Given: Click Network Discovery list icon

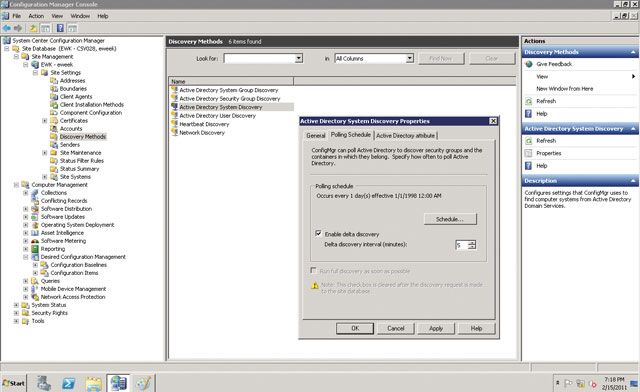Looking at the screenshot, I should click(x=175, y=132).
